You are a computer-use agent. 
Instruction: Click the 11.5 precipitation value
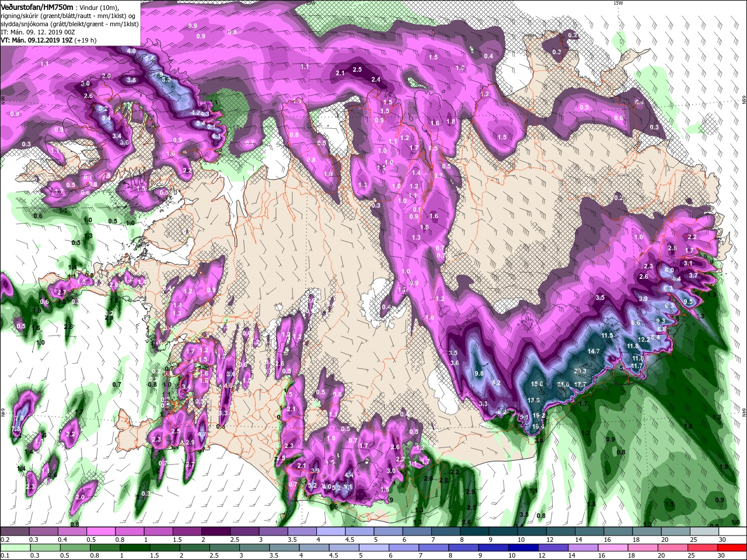coord(608,335)
